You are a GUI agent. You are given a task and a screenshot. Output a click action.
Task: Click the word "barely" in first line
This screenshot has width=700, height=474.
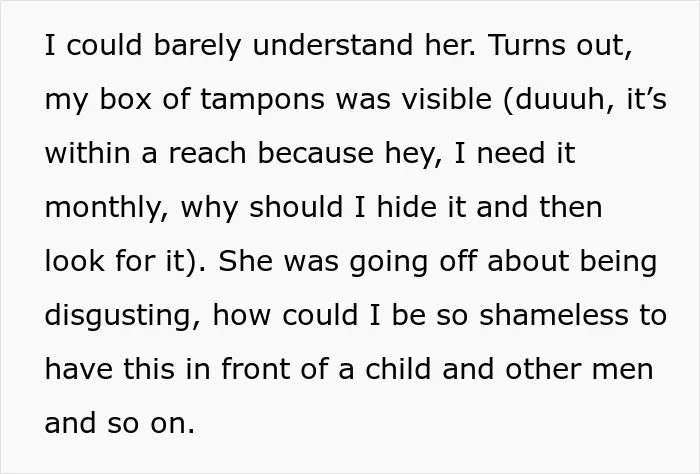(x=197, y=46)
